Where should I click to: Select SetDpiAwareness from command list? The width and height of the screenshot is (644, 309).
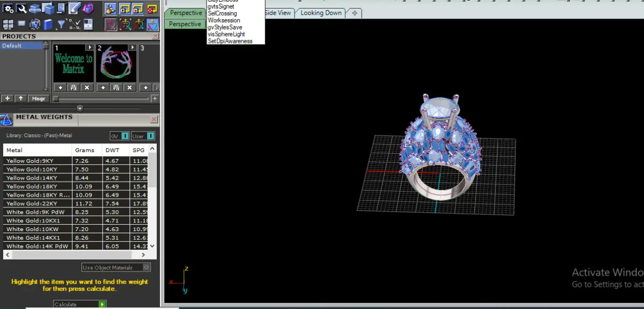click(x=230, y=41)
